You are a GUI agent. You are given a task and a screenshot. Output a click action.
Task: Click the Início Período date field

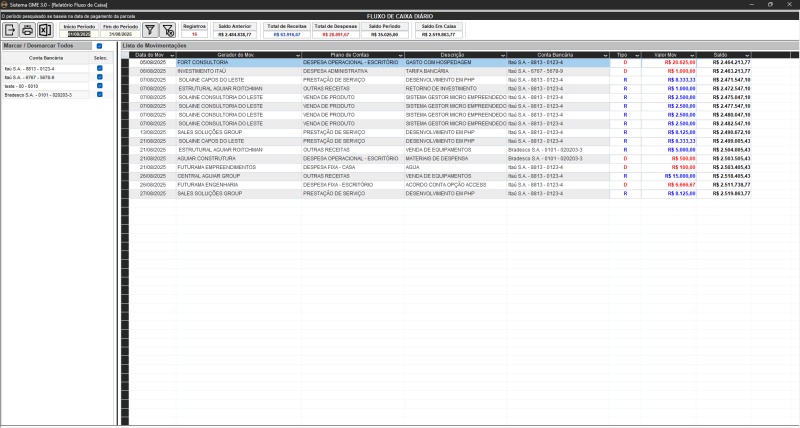click(78, 34)
